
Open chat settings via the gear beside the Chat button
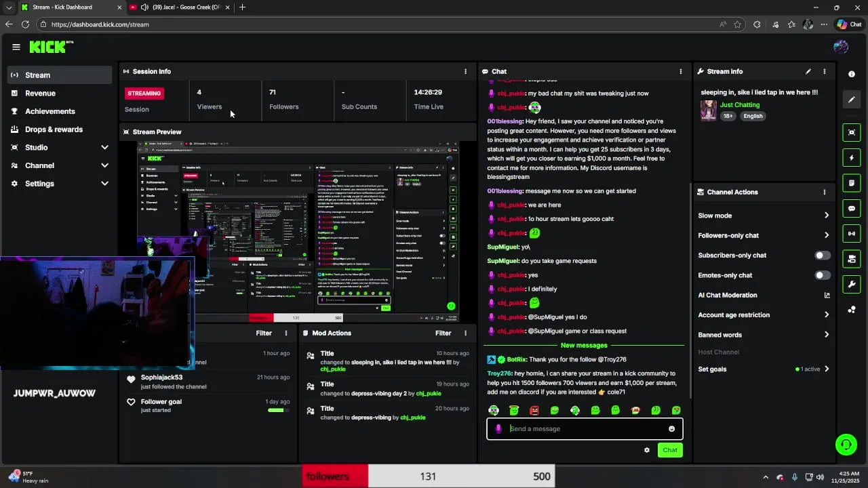click(647, 450)
